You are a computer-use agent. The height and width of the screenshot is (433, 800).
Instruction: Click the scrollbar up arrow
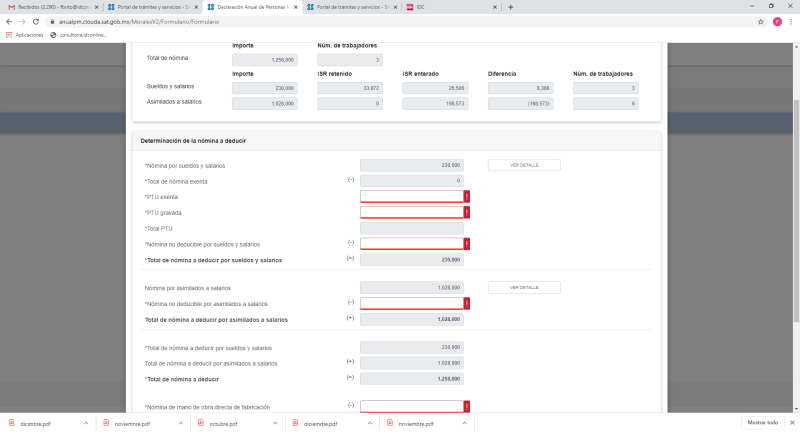[x=796, y=46]
